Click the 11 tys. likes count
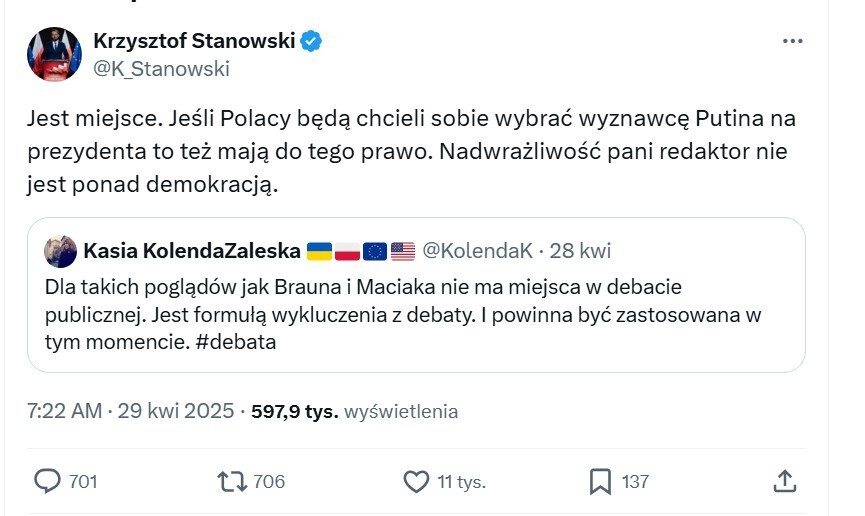865x516 pixels. tap(461, 481)
